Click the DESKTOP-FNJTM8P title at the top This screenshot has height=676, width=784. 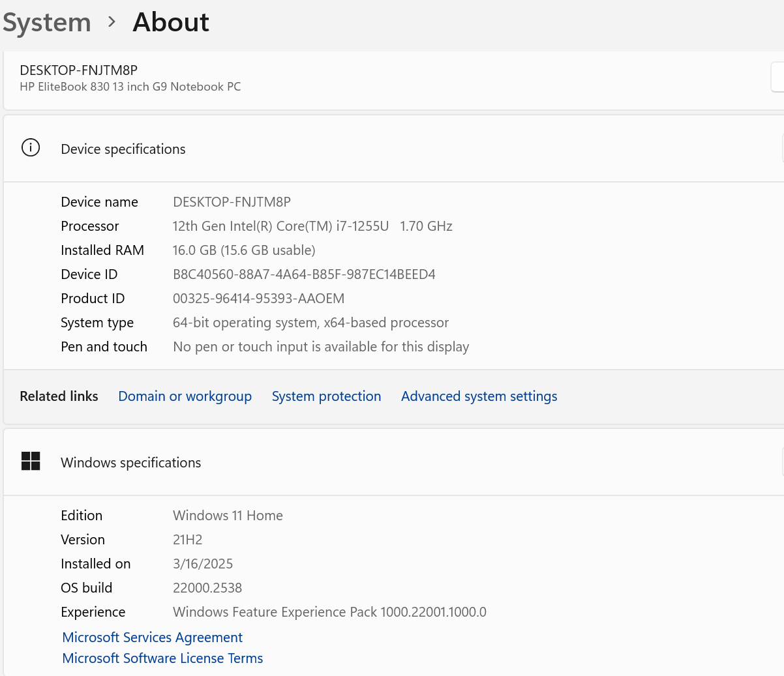point(79,70)
